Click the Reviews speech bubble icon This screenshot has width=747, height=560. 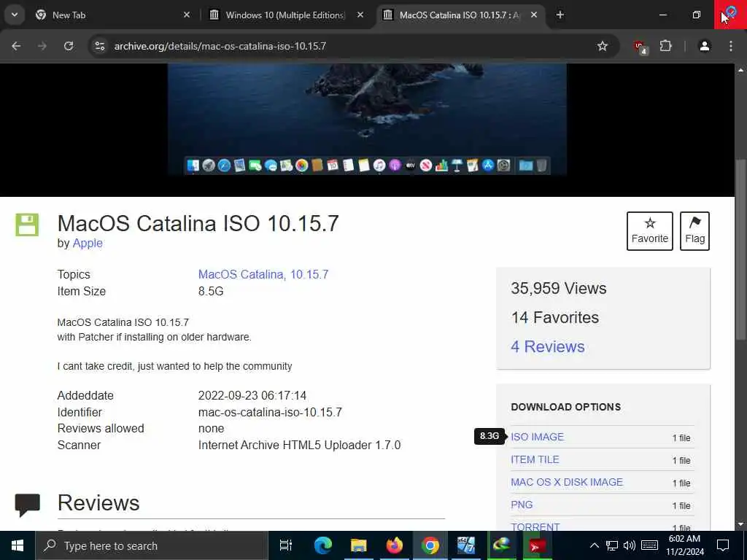[x=27, y=505]
